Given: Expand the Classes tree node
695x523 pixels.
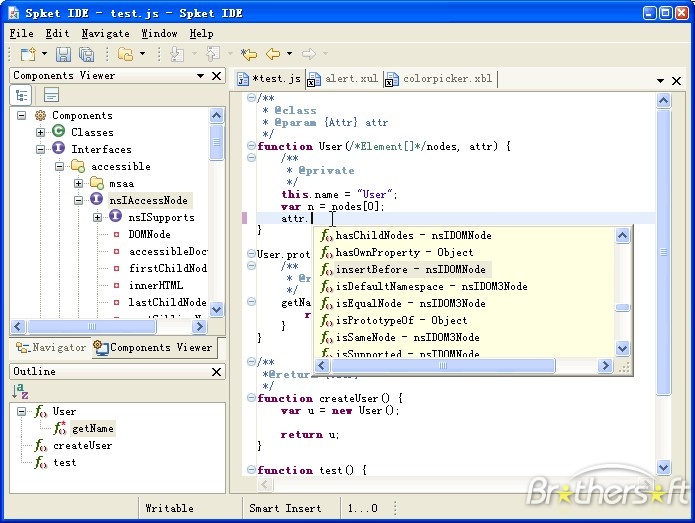Looking at the screenshot, I should [x=40, y=133].
